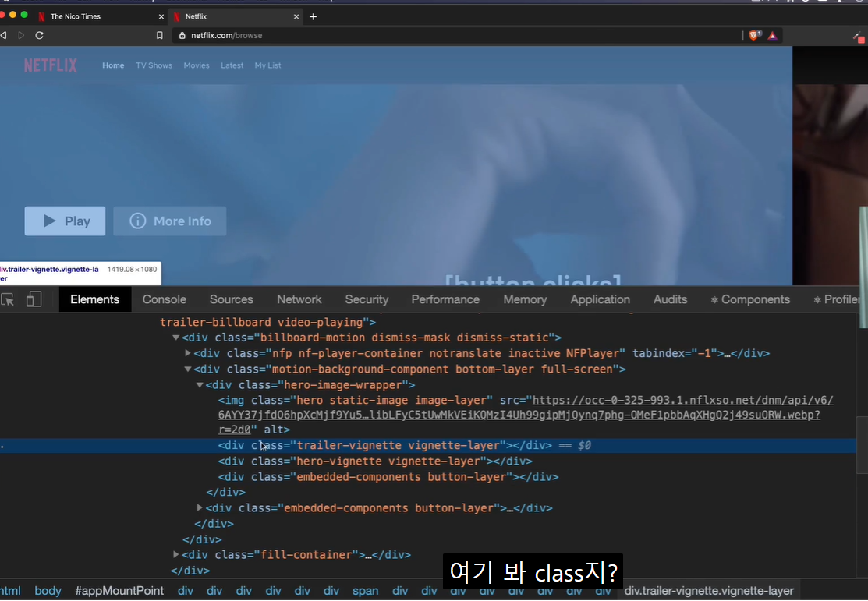Click the More Info button
This screenshot has height=601, width=868.
(170, 221)
